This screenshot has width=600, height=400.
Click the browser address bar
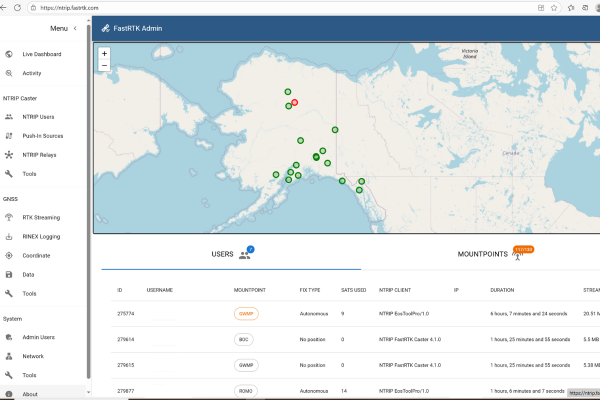click(283, 8)
